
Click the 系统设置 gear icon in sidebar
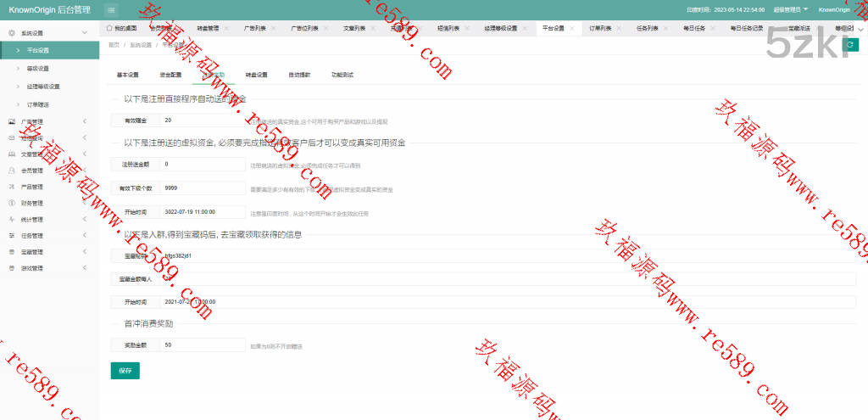point(12,33)
